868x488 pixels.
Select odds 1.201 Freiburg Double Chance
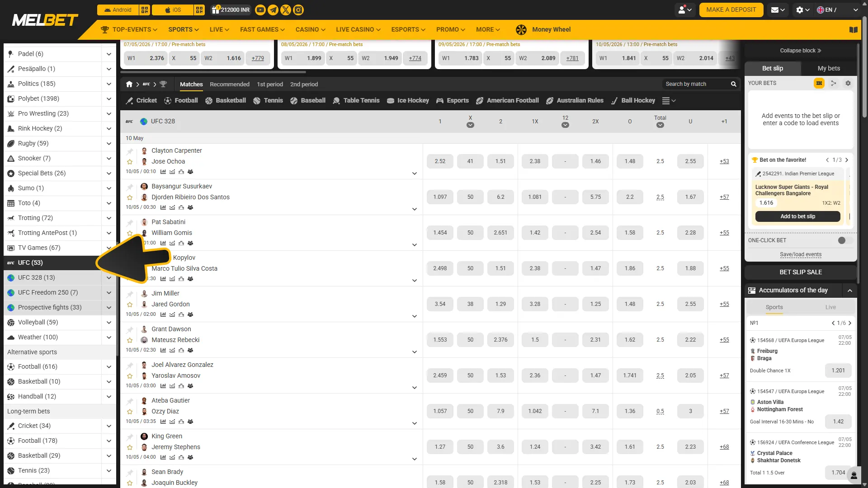click(838, 371)
